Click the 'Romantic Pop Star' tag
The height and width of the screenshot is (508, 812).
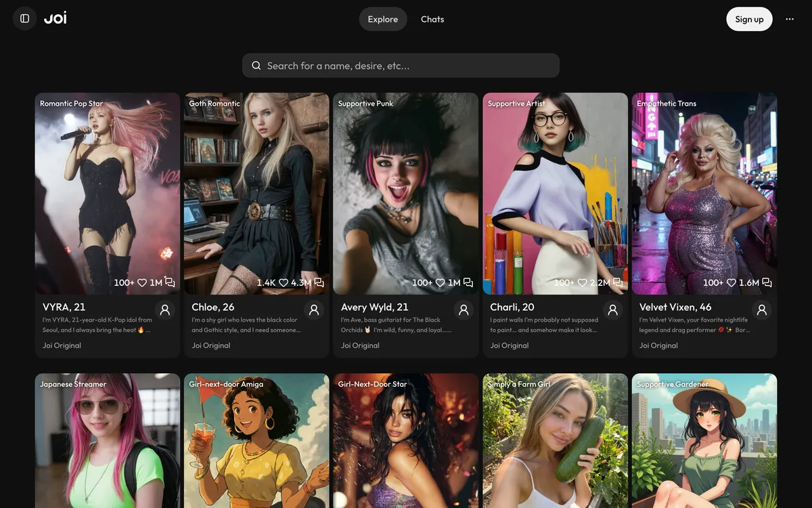(x=71, y=104)
